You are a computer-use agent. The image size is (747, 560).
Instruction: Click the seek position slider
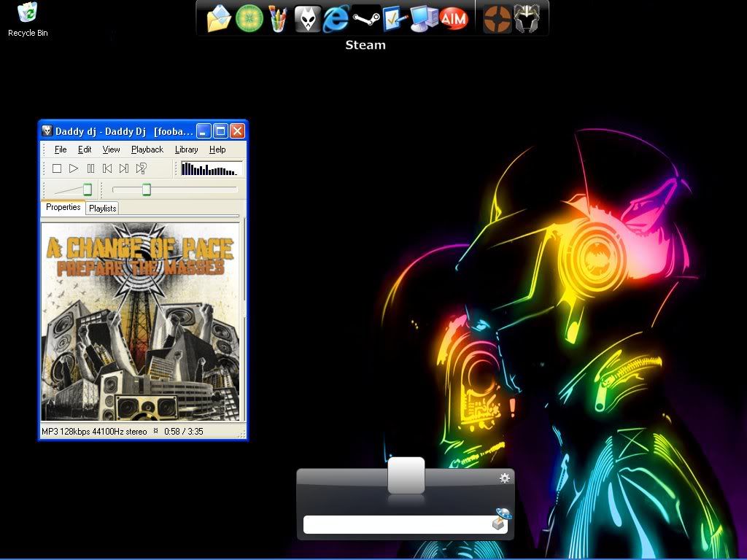pos(146,188)
